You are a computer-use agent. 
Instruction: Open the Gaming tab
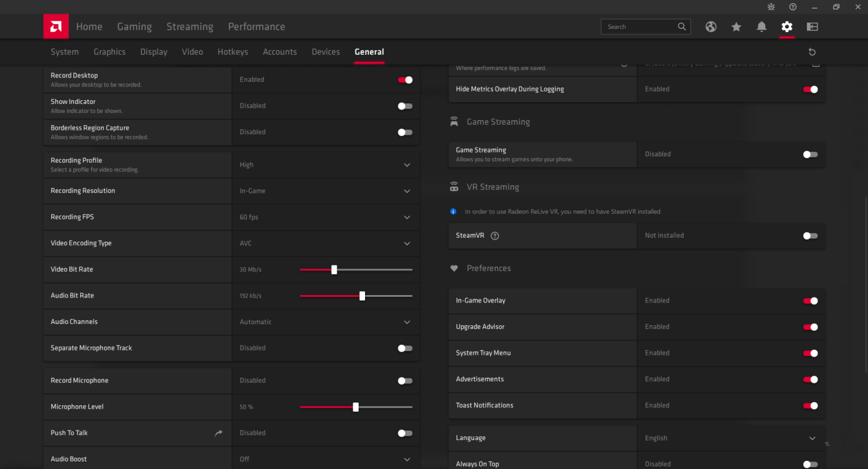click(134, 26)
